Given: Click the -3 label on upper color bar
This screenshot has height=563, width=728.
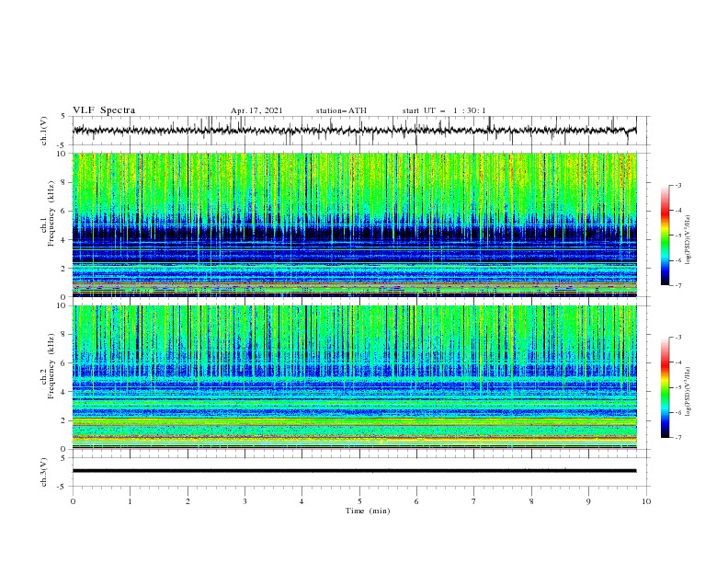Looking at the screenshot, I should click(x=677, y=185).
